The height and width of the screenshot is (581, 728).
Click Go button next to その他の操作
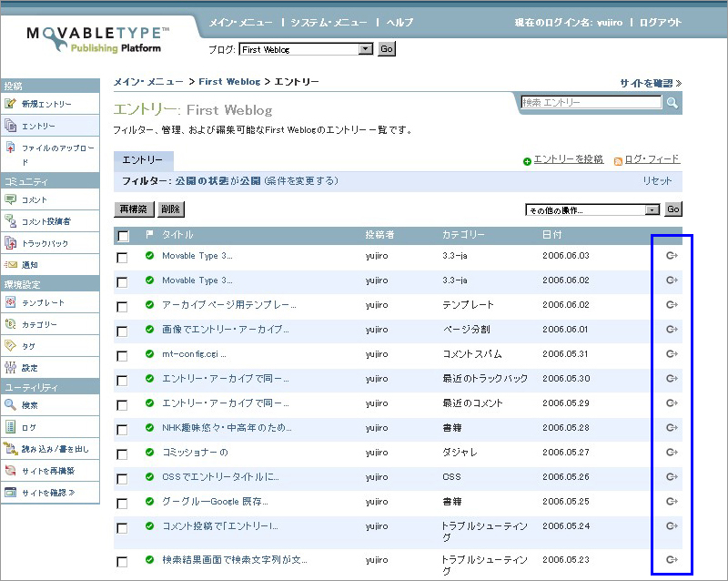click(673, 209)
